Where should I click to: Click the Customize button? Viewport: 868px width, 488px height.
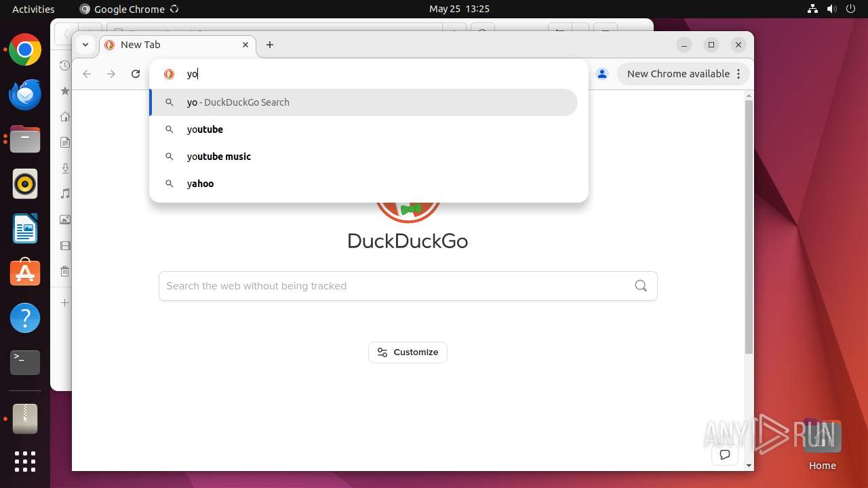point(408,352)
